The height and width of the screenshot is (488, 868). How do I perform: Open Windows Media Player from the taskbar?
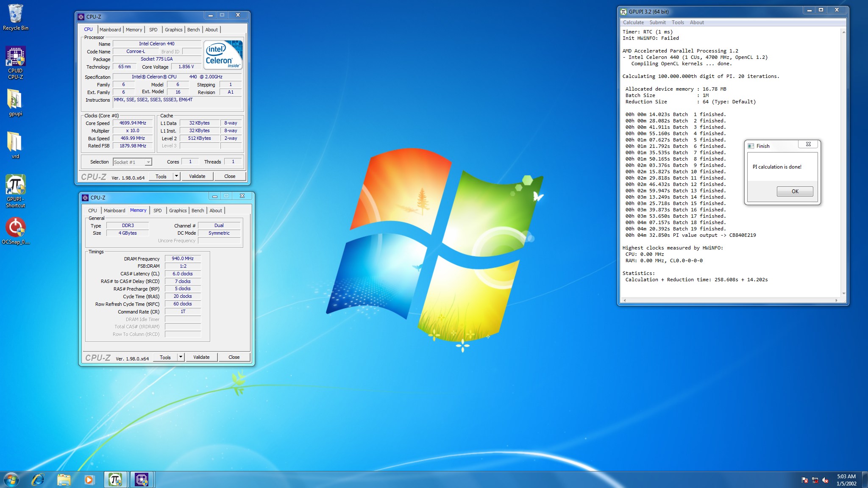(89, 480)
